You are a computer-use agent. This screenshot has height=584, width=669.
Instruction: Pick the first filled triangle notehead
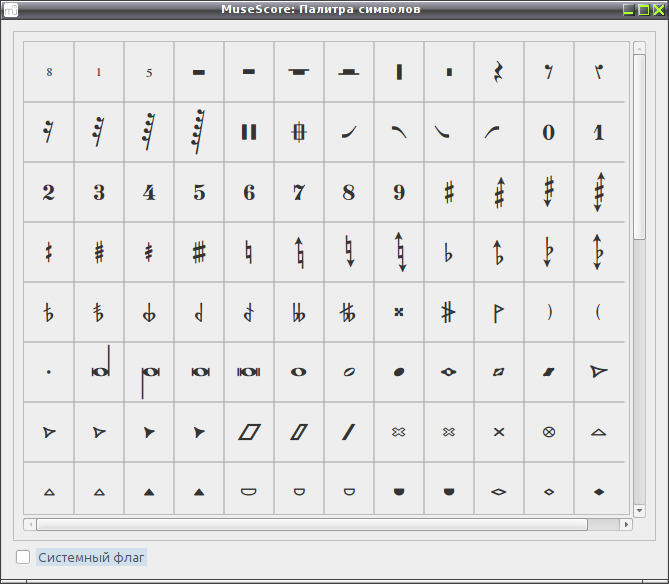click(149, 492)
